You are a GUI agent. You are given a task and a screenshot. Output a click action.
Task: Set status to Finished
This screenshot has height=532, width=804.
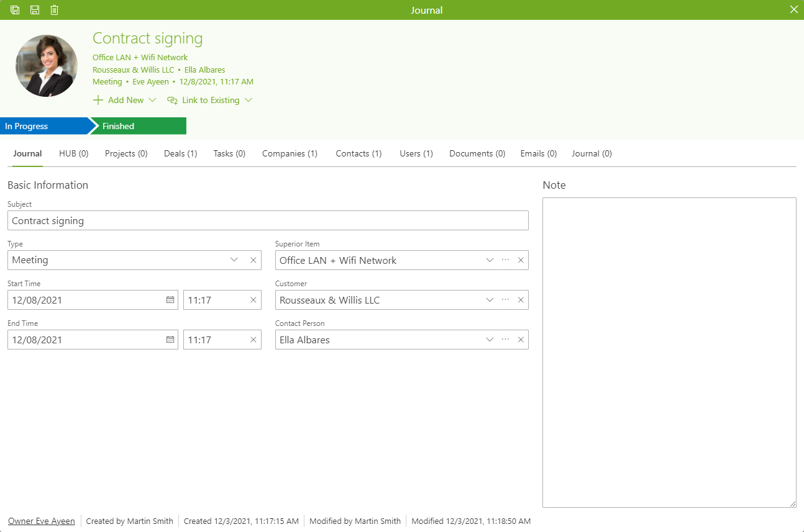tap(138, 126)
